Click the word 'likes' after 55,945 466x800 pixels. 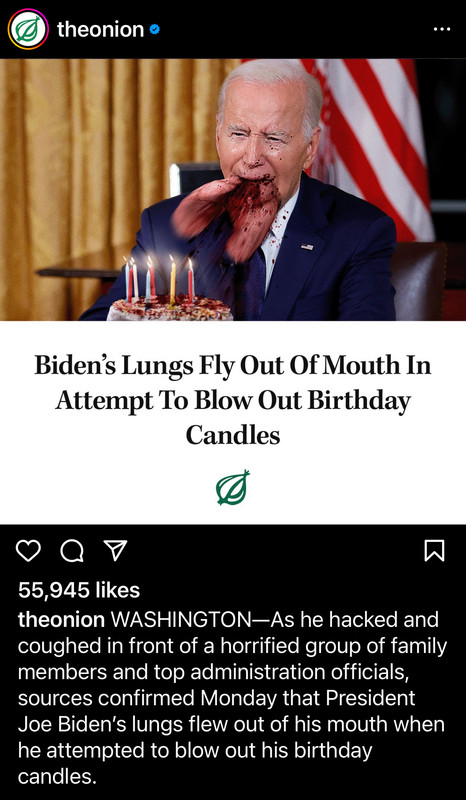pos(117,590)
